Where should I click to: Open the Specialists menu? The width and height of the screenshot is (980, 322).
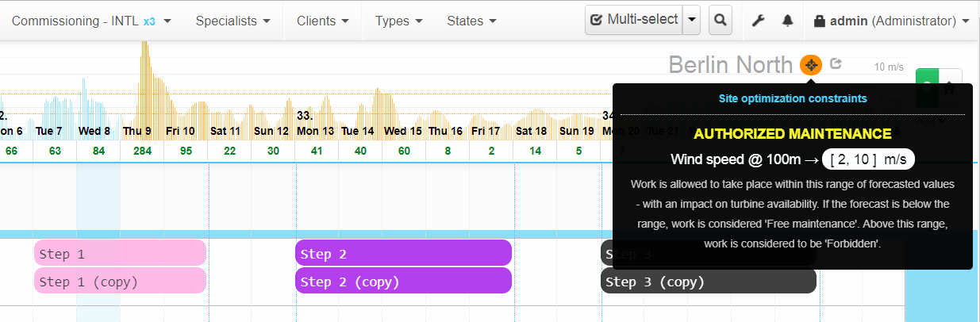233,21
